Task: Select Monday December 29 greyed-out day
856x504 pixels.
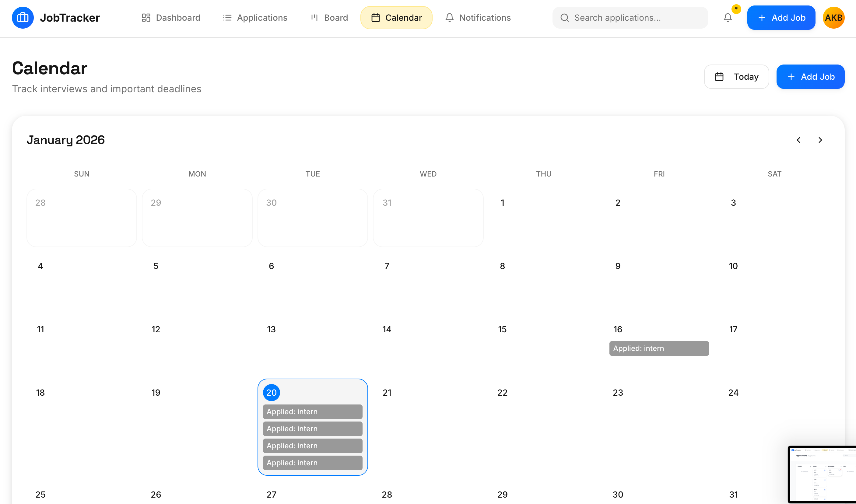Action: 197,218
